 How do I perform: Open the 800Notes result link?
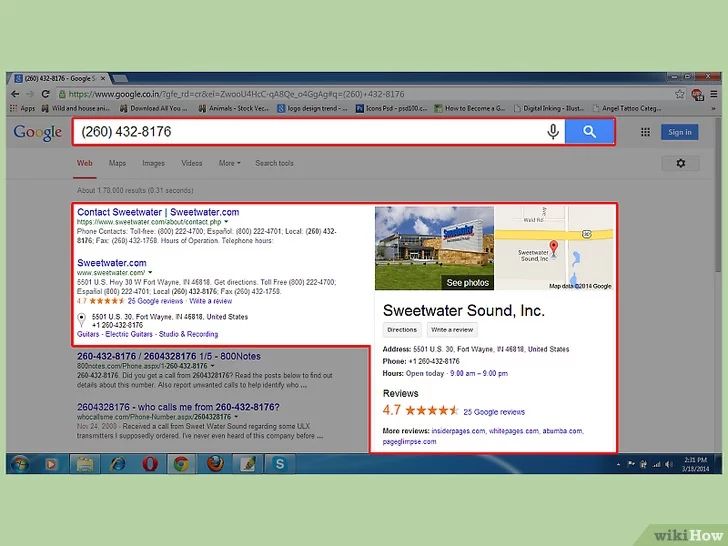(169, 356)
